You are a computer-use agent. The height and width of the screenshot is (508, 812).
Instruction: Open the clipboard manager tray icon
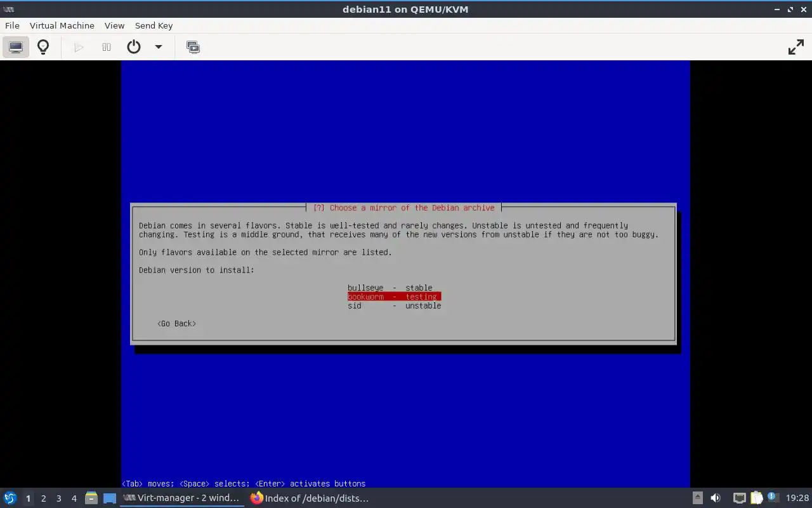tap(756, 498)
